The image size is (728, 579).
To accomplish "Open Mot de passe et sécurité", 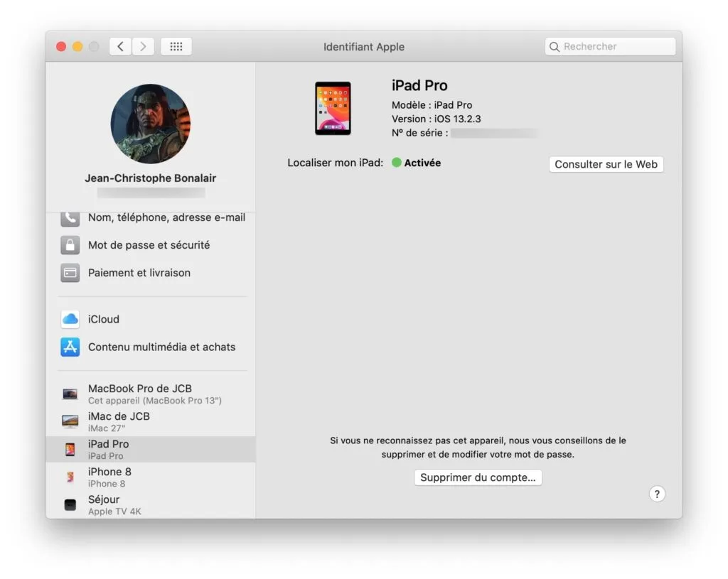I will tap(151, 245).
